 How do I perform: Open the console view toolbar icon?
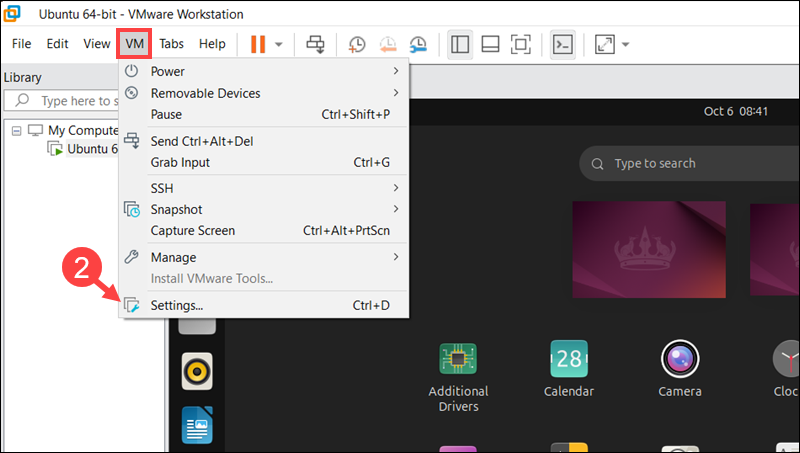pos(563,44)
